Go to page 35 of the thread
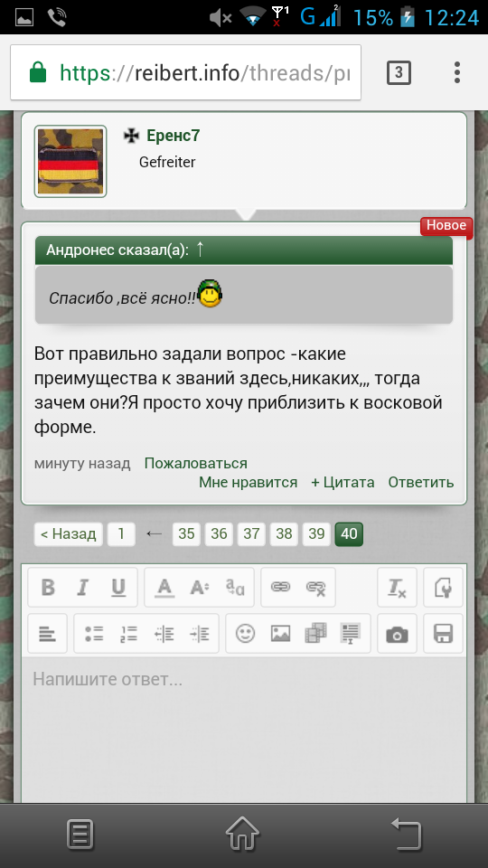The height and width of the screenshot is (868, 488). [186, 534]
